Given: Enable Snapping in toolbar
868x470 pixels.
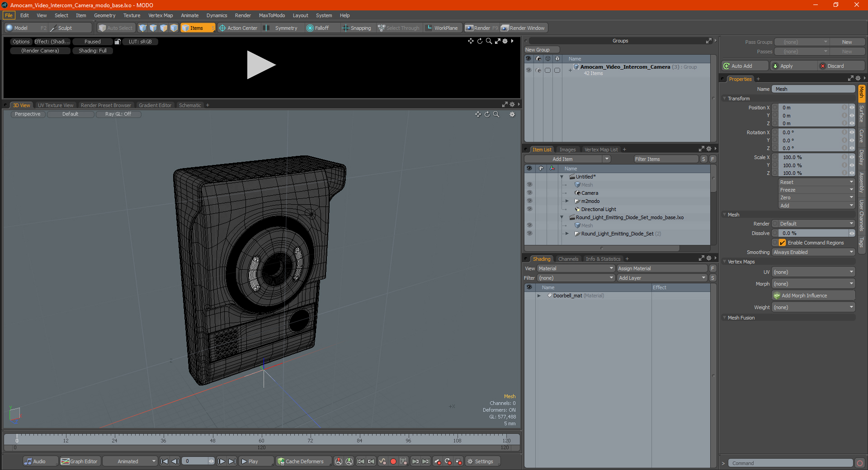Looking at the screenshot, I should [x=357, y=28].
